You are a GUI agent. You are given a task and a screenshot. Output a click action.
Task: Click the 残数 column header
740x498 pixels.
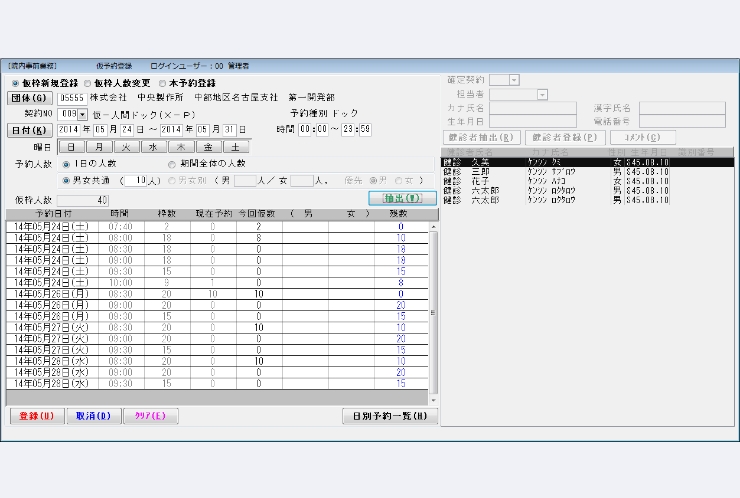pyautogui.click(x=399, y=214)
